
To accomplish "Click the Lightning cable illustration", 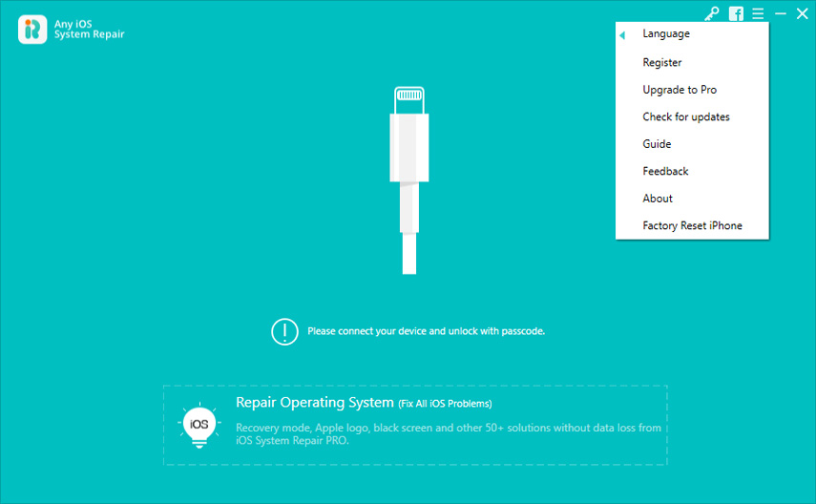I will 409,180.
